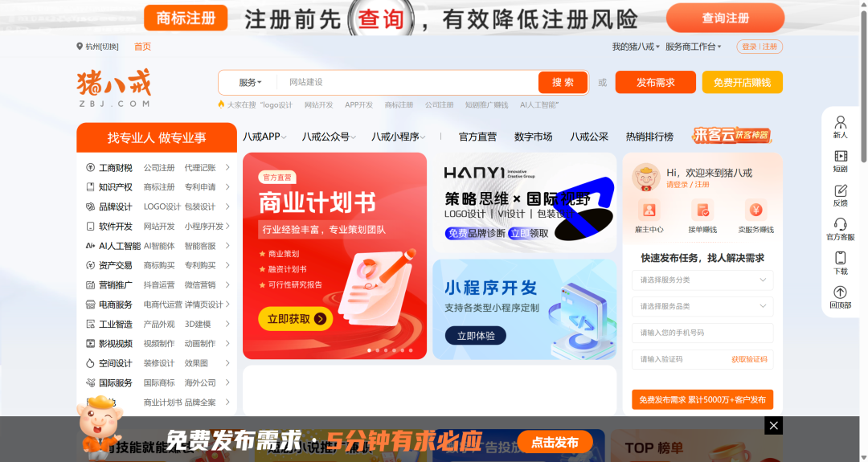The height and width of the screenshot is (462, 868).
Task: Click the HANYI 策略思维 advertisement card
Action: point(524,203)
